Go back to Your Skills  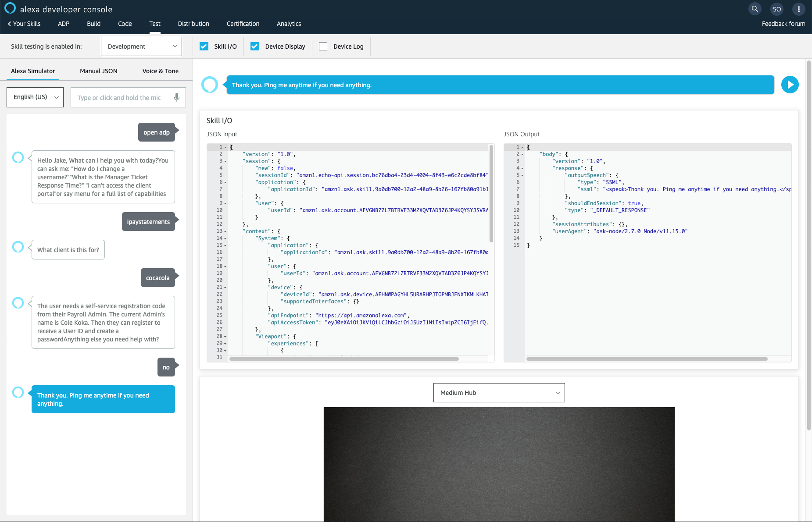24,24
